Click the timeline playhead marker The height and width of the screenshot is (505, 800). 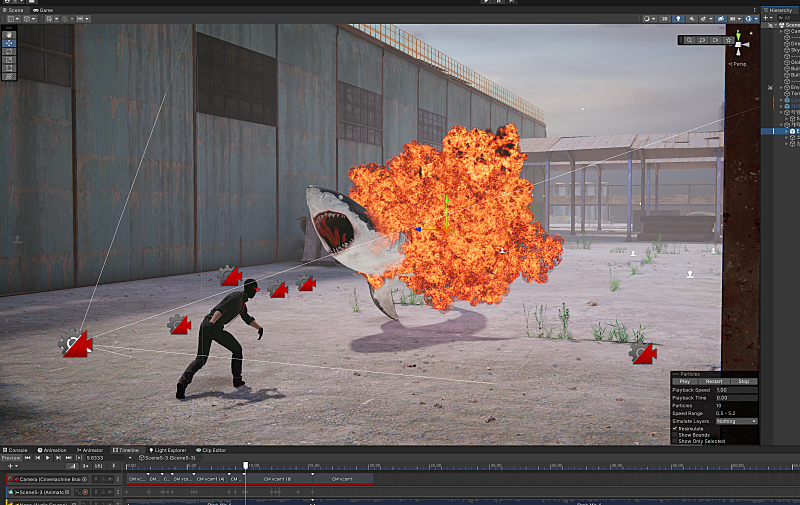pos(245,465)
